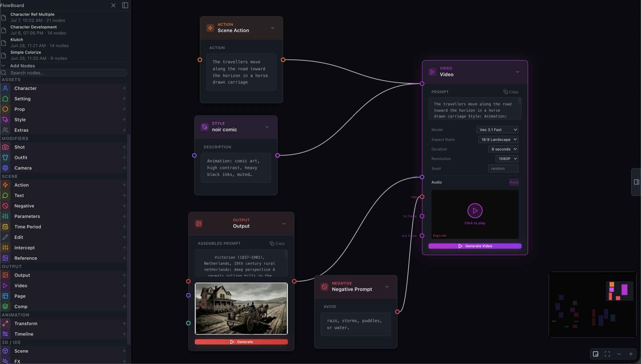
Task: Open the Model dropdown Veo 3.1 Fast
Action: (497, 130)
